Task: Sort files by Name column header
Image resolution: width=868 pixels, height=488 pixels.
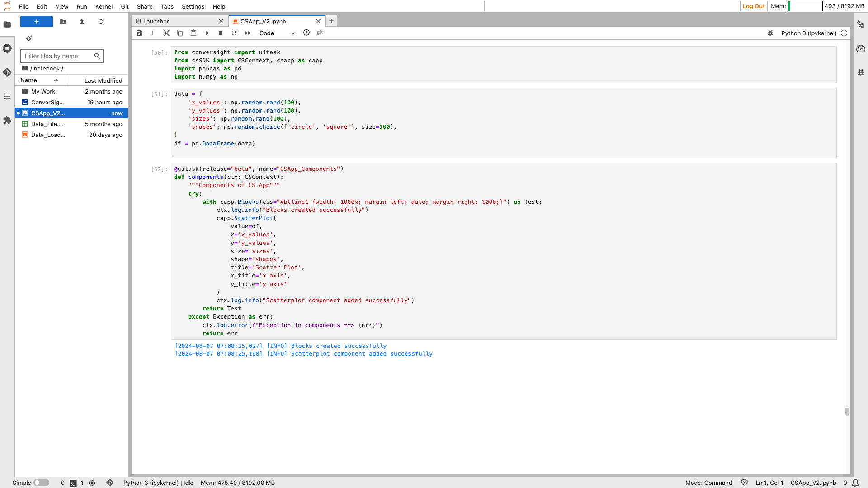Action: pos(41,80)
